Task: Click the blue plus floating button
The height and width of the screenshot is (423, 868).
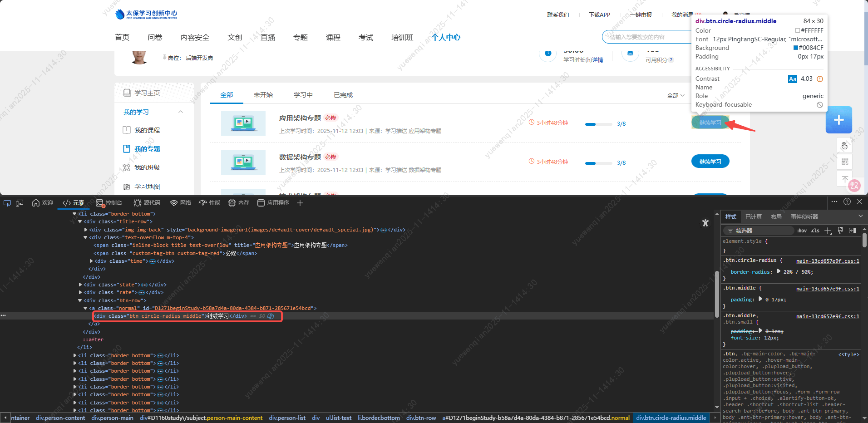Action: click(x=838, y=120)
